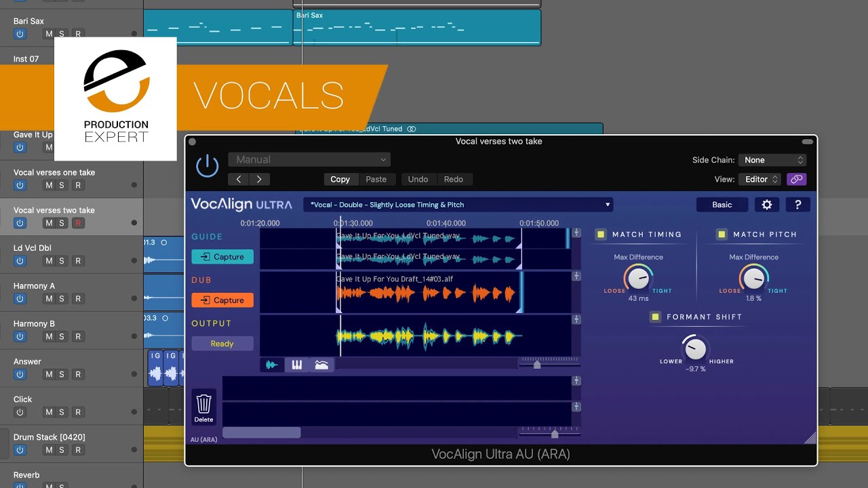This screenshot has width=868, height=488.
Task: Click the -9.7 % formant value
Action: click(695, 369)
